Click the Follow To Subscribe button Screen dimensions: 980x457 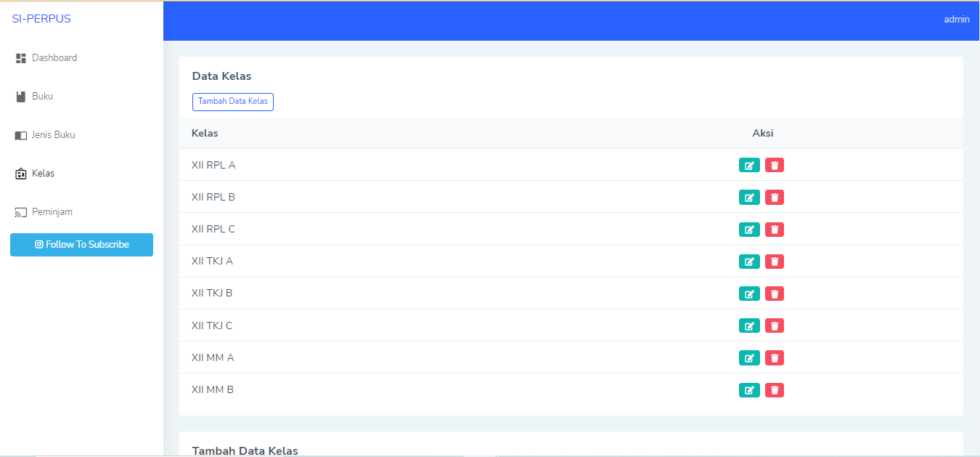(81, 245)
